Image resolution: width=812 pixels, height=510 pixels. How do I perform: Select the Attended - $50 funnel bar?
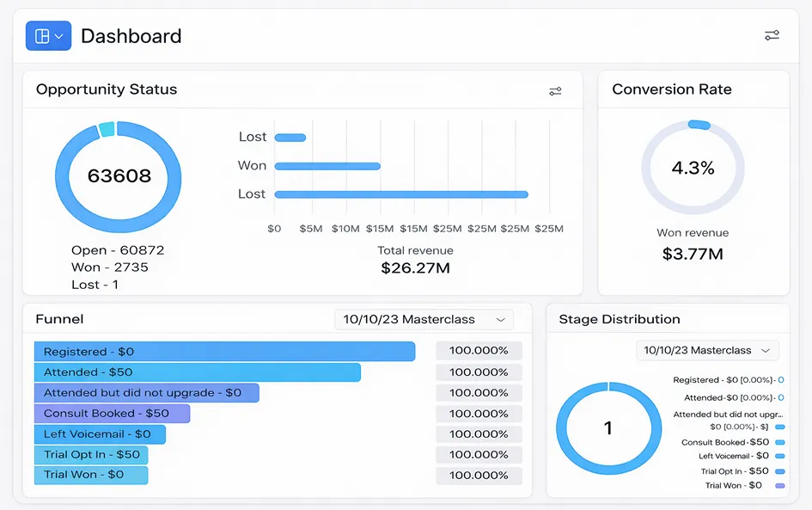pos(198,372)
